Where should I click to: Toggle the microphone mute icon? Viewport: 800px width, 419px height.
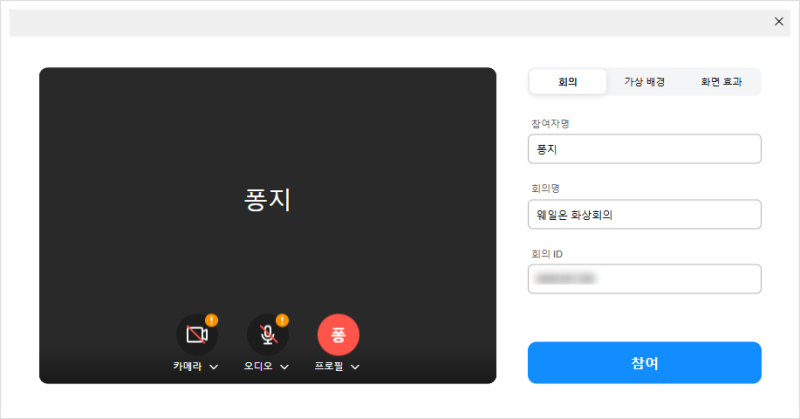(x=268, y=335)
